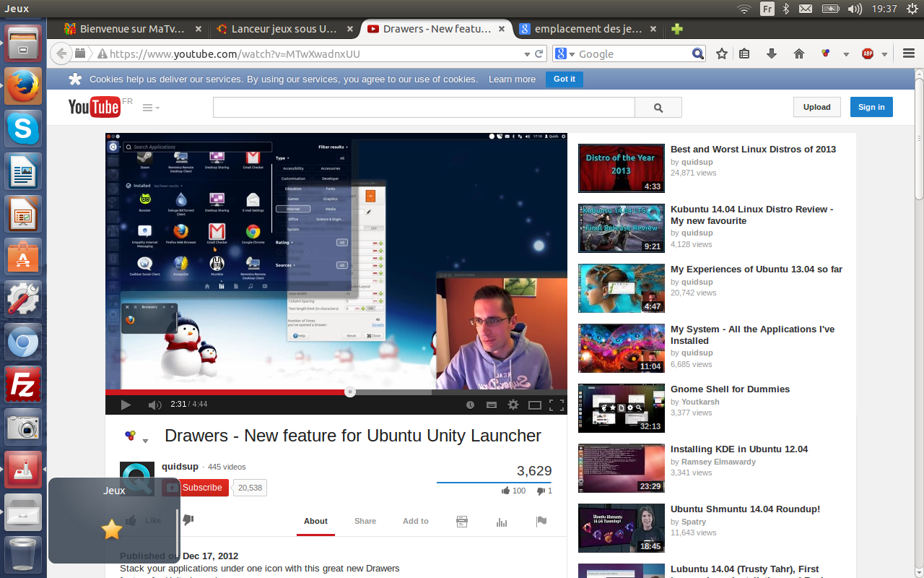Open the bookmarks list toolbar icon

click(x=744, y=53)
